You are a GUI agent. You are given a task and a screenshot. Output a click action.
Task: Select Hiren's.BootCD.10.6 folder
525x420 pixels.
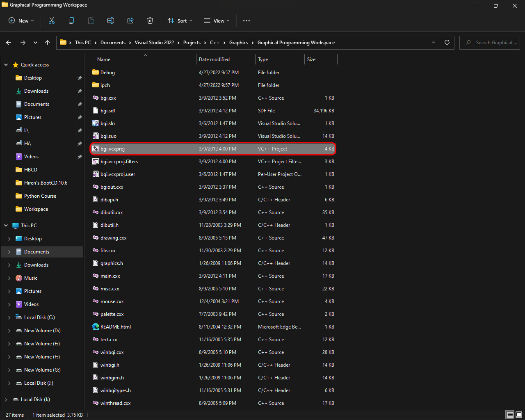46,183
